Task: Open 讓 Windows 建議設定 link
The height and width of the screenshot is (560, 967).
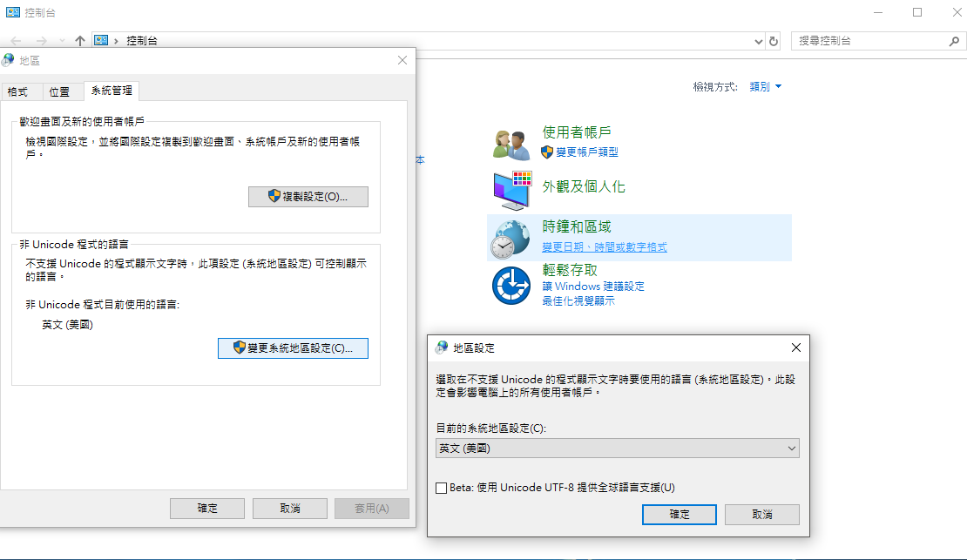Action: click(593, 287)
